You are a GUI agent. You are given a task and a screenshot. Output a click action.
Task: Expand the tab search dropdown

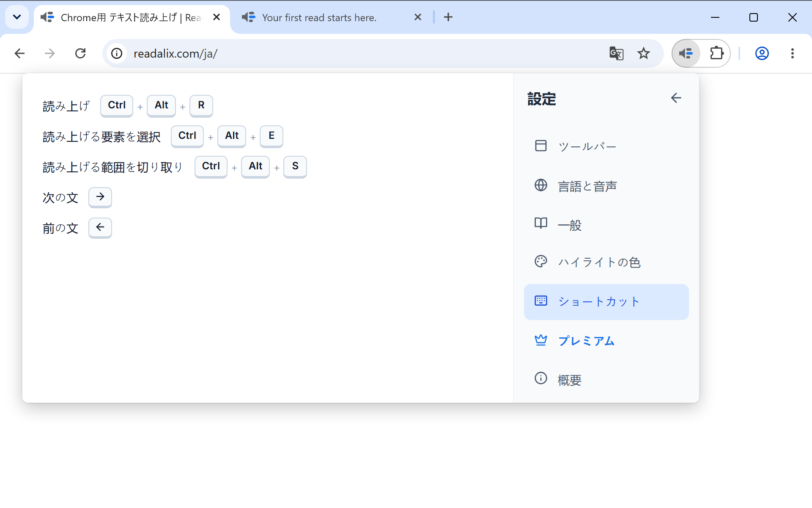(x=17, y=17)
